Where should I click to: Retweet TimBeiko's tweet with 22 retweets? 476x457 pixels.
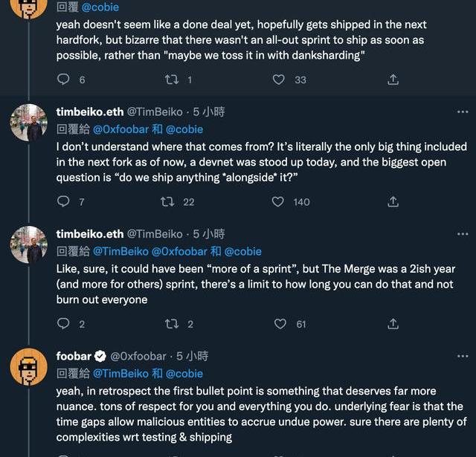pyautogui.click(x=167, y=201)
